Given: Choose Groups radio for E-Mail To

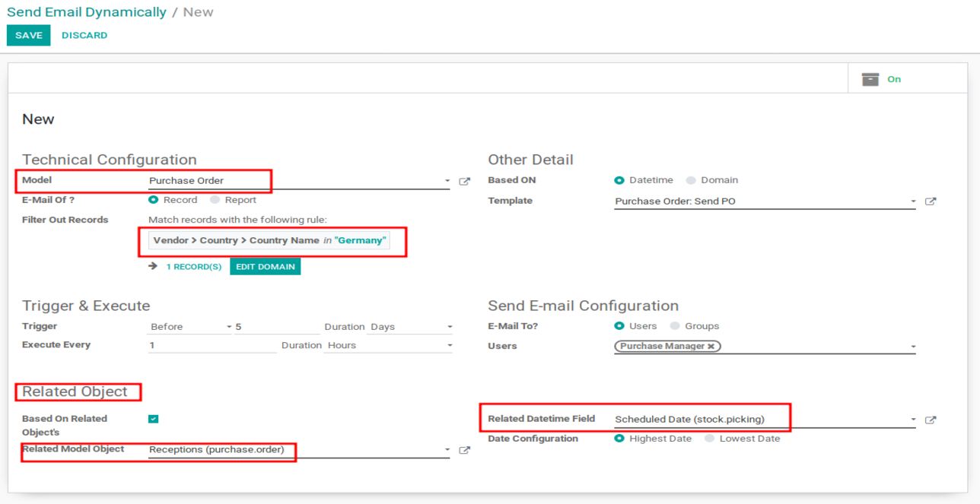Looking at the screenshot, I should pos(675,326).
